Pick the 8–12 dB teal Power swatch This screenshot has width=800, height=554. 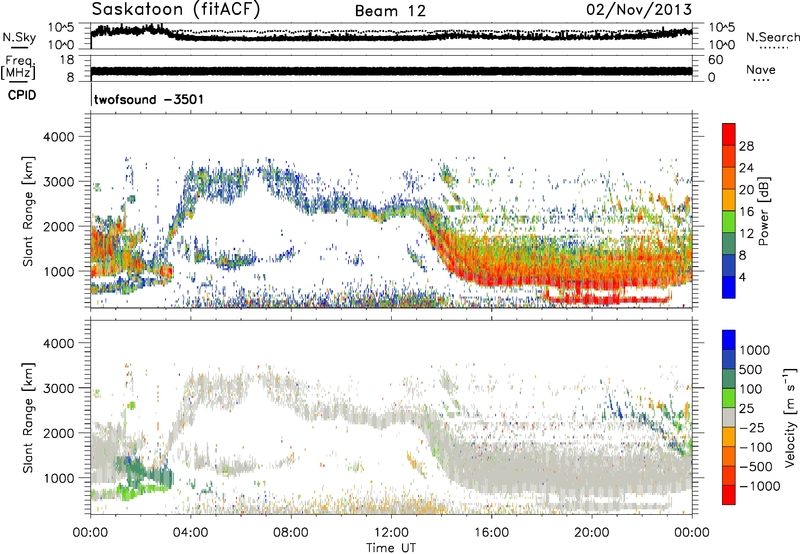[729, 243]
